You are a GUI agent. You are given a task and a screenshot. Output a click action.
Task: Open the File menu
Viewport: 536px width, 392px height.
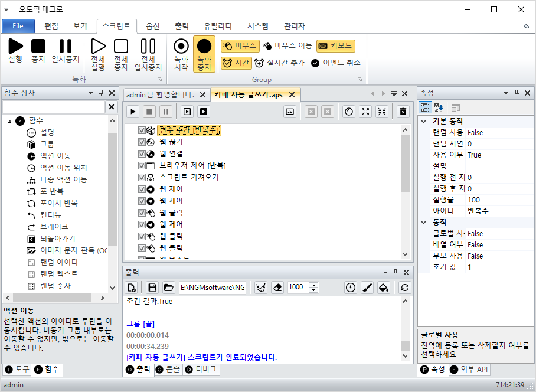18,26
